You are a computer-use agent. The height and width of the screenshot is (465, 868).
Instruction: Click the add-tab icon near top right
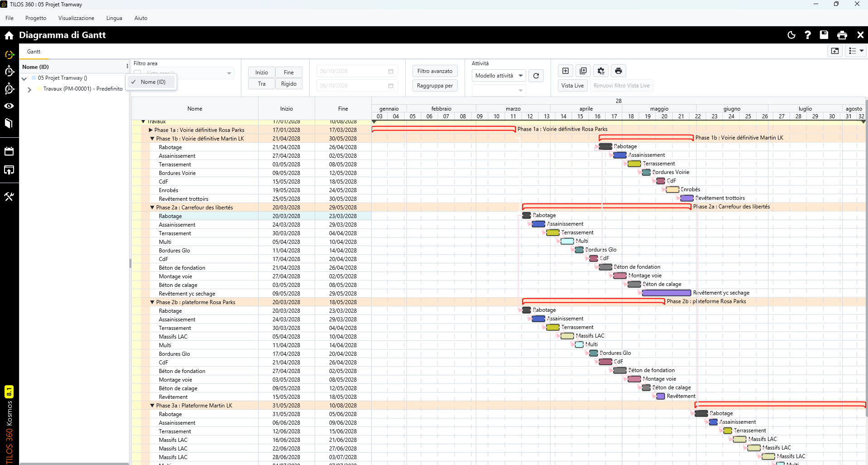[x=835, y=51]
